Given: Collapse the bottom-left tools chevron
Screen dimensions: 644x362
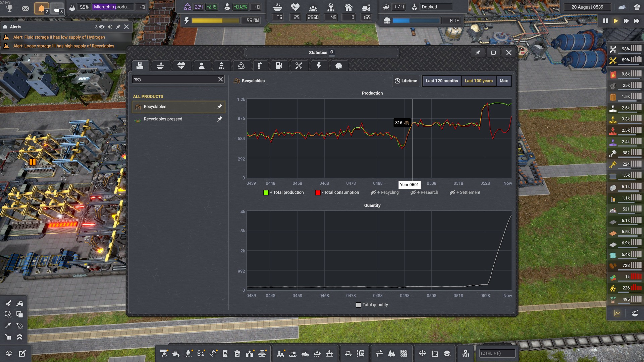Looking at the screenshot, I should click(20, 337).
